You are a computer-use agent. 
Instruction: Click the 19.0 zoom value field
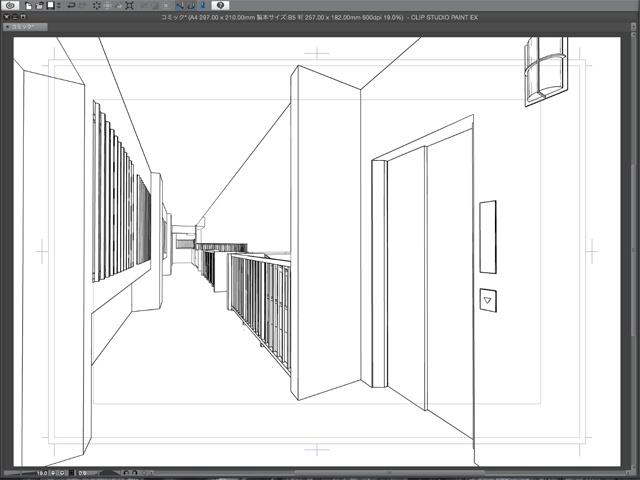[42, 473]
